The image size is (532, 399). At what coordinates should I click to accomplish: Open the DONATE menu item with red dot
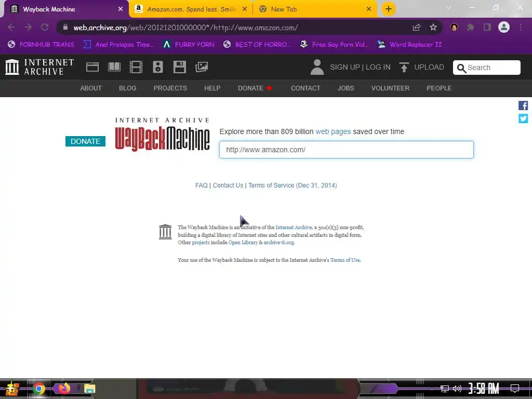255,88
